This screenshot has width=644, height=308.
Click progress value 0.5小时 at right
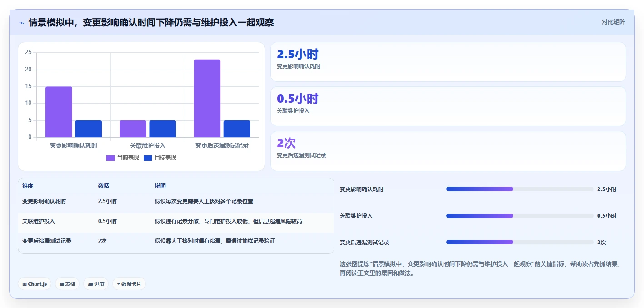[x=607, y=216]
